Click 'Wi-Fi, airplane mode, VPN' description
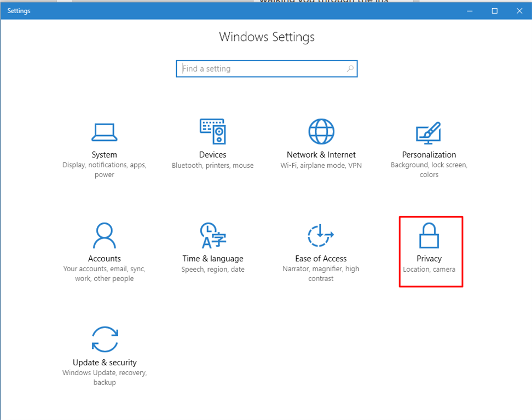The image size is (532, 420). click(321, 165)
